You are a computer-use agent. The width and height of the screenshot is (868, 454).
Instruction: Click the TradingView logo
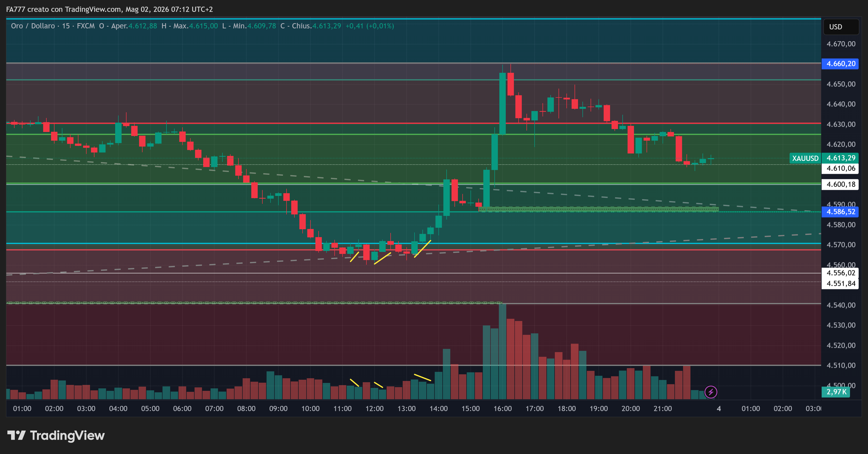56,435
